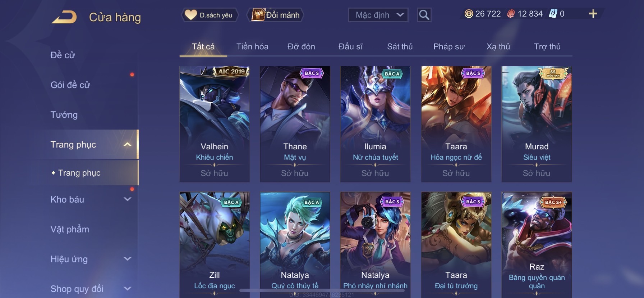Image resolution: width=644 pixels, height=298 pixels.
Task: Expand the Hiệu ứng sidebar section
Action: 127,259
